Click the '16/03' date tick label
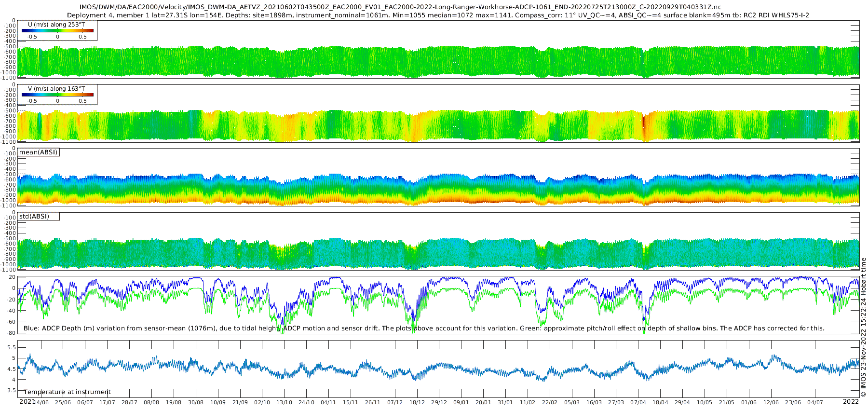Image resolution: width=868 pixels, height=410 pixels. coord(594,402)
